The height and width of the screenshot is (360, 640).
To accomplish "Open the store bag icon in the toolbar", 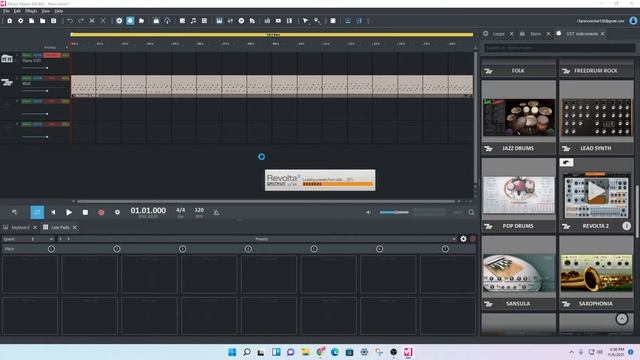I will [x=156, y=21].
